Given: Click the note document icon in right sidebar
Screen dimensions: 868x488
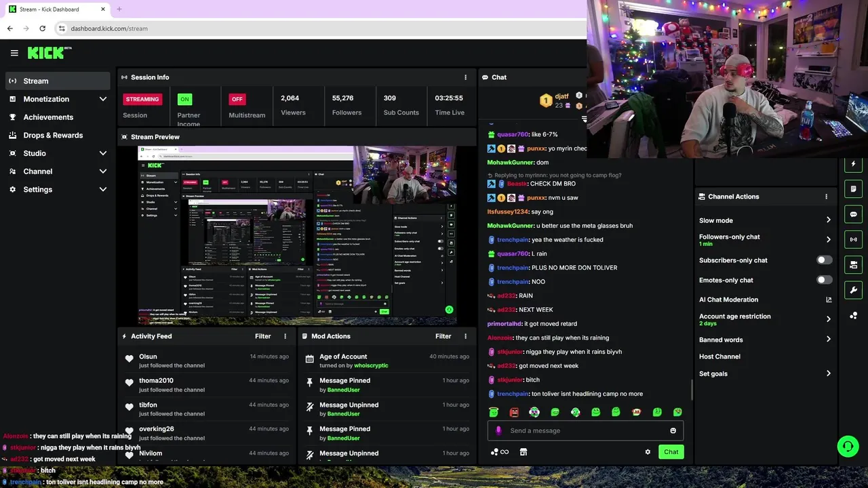Looking at the screenshot, I should 853,189.
